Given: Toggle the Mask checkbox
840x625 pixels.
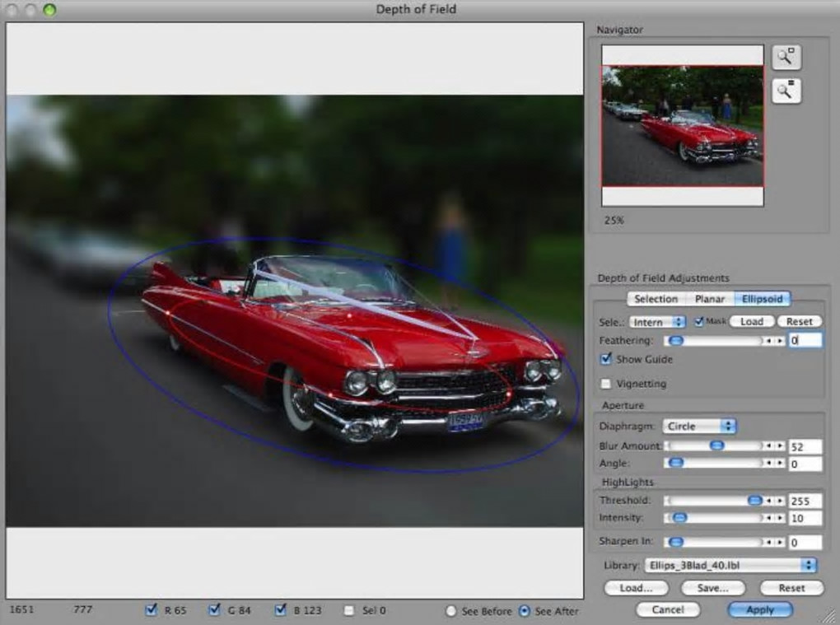Looking at the screenshot, I should tap(699, 321).
